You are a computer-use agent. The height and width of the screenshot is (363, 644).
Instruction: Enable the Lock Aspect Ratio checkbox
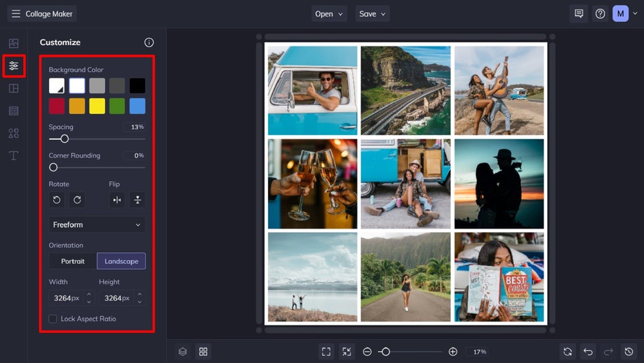pos(53,319)
